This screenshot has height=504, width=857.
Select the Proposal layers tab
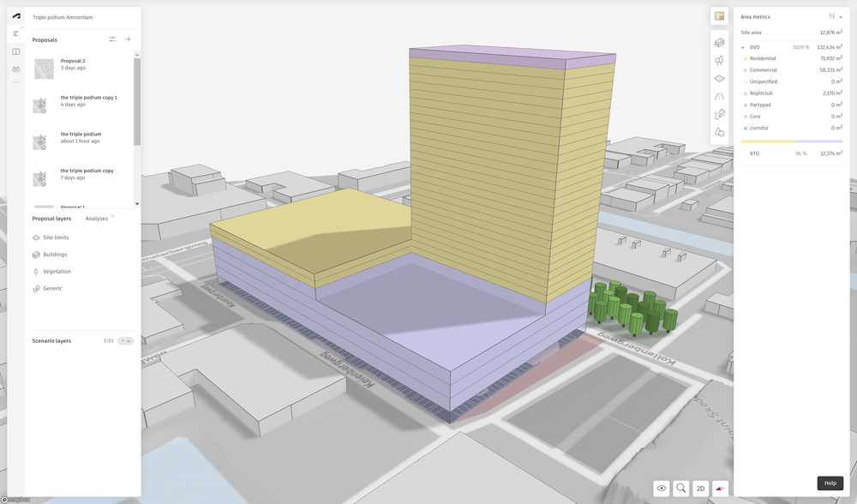click(x=51, y=219)
